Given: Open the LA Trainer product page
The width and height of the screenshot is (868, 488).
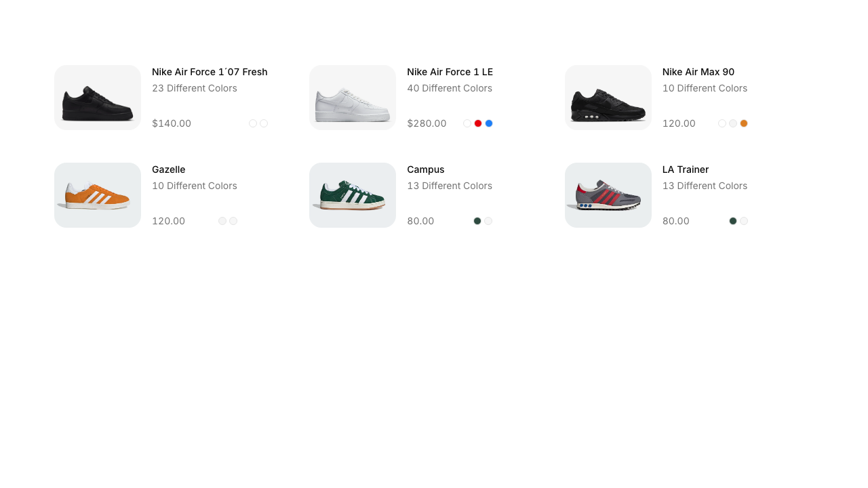Looking at the screenshot, I should coord(685,169).
